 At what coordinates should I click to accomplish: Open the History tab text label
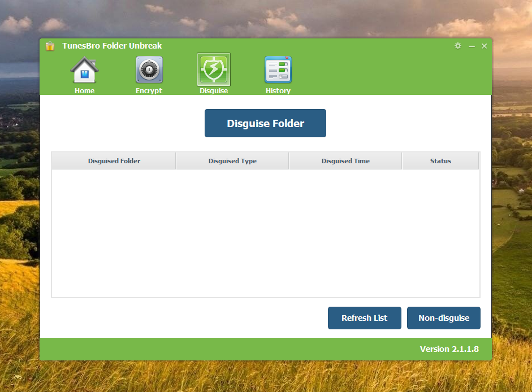tap(278, 91)
